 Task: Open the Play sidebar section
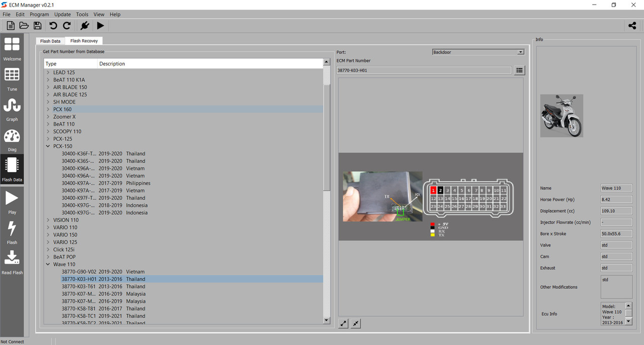click(x=12, y=202)
